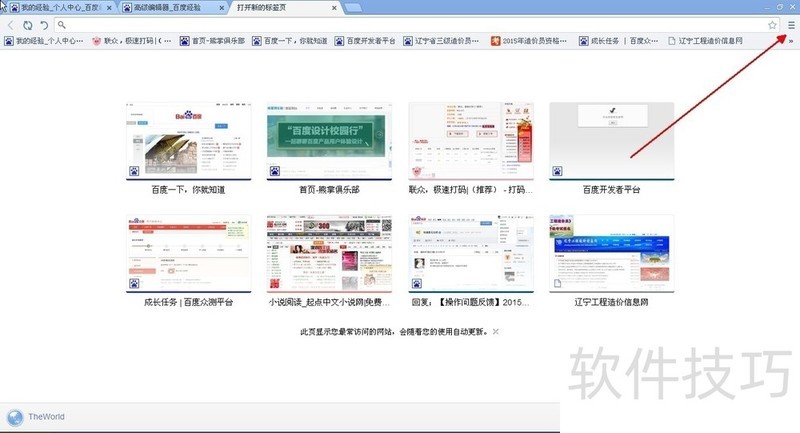
Task: Click the new tab button
Action: tap(353, 7)
